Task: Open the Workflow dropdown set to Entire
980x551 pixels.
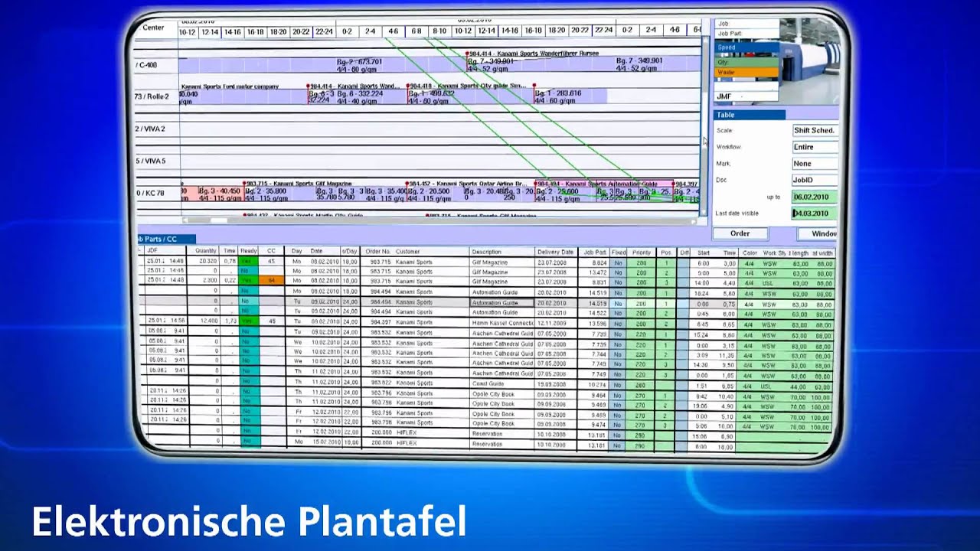Action: (815, 147)
